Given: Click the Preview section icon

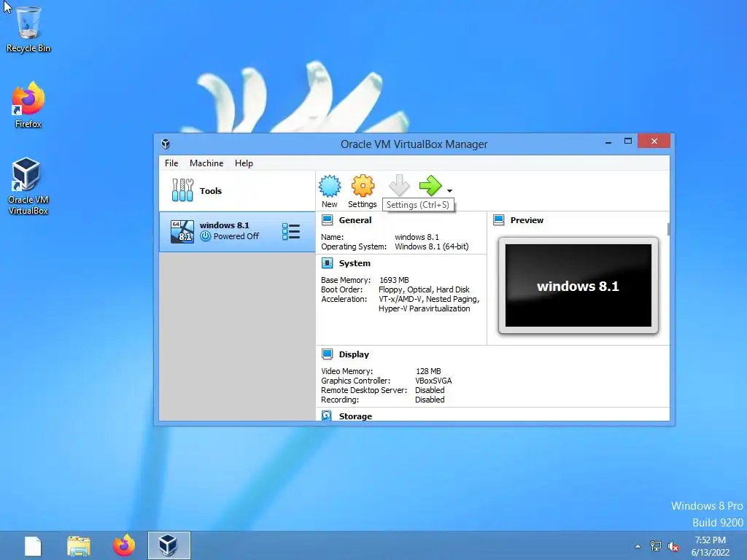Looking at the screenshot, I should point(499,220).
